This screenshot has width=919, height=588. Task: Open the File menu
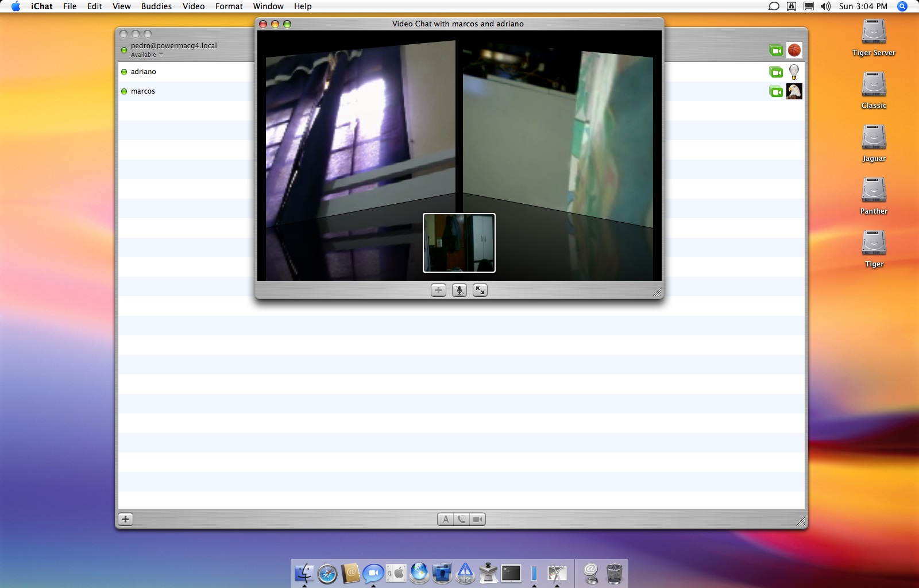69,6
